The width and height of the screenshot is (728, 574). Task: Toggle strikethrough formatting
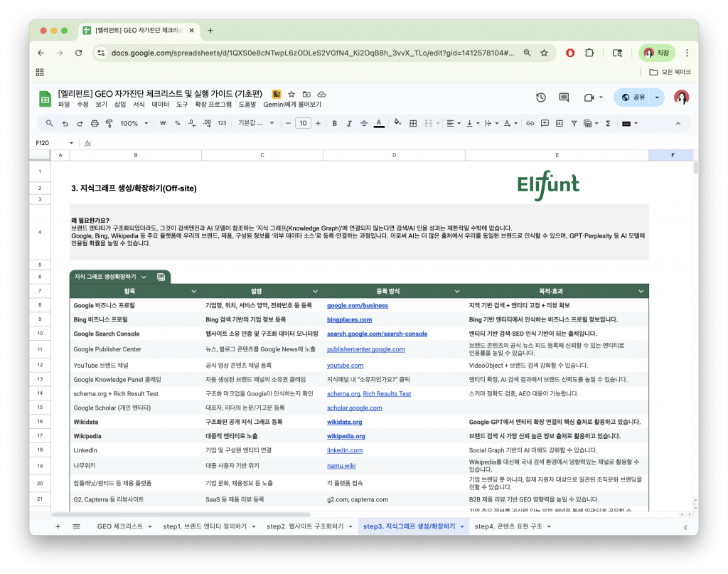tap(364, 124)
